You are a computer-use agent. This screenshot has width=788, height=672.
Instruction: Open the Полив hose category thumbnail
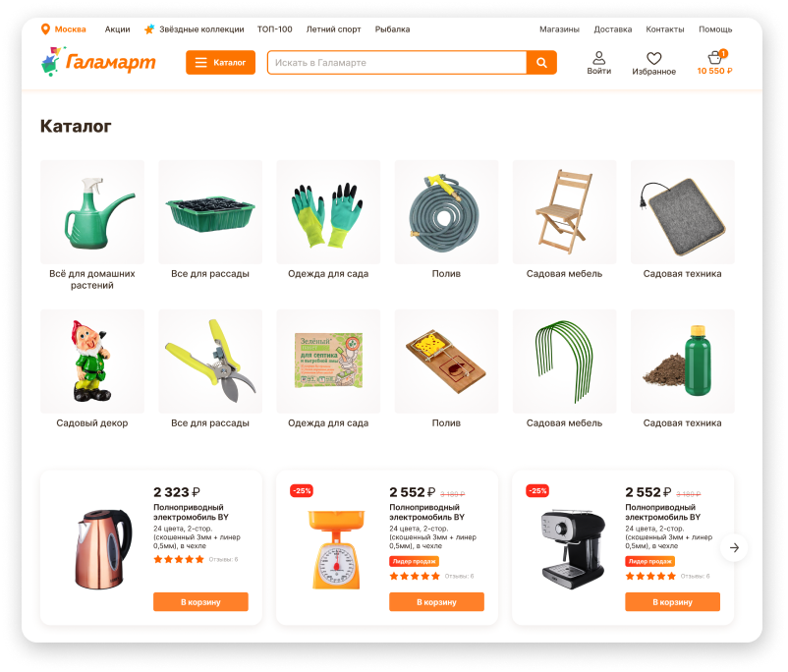coord(446,212)
